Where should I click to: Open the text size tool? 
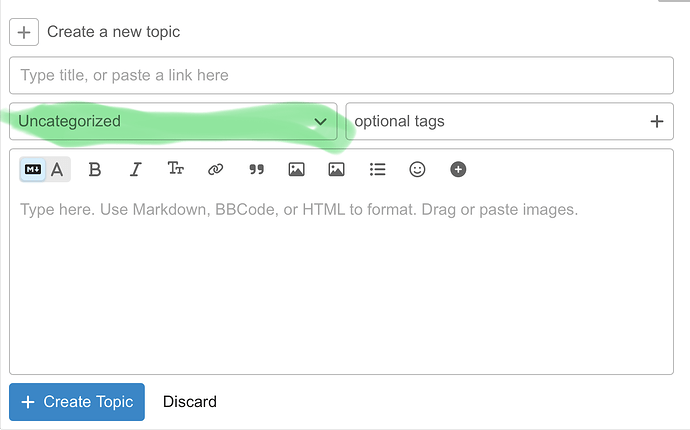176,170
